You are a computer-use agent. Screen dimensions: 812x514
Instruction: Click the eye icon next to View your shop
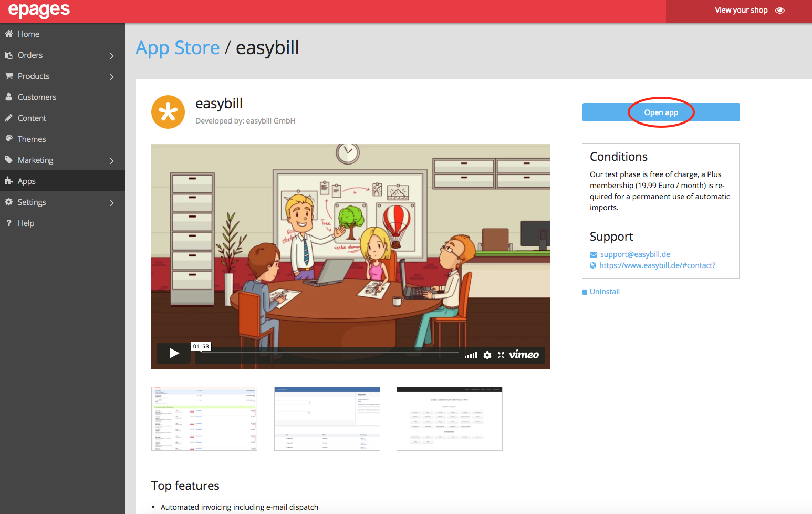coord(780,10)
